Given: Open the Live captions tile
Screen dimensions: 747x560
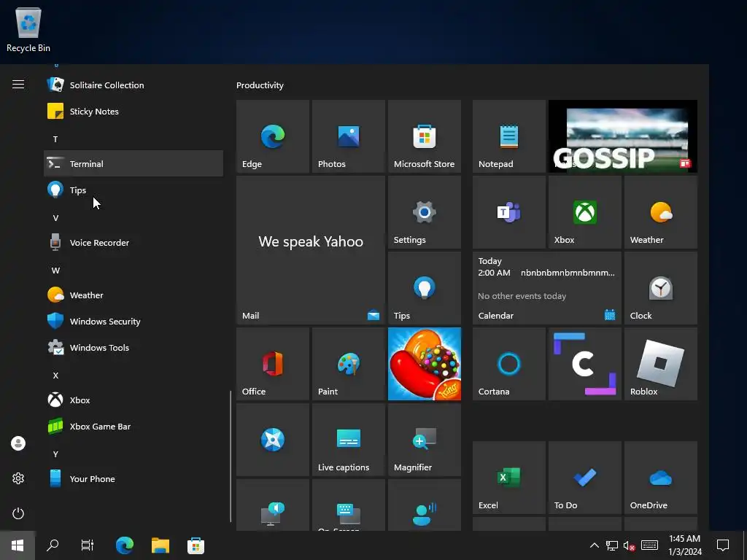Looking at the screenshot, I should pyautogui.click(x=348, y=440).
